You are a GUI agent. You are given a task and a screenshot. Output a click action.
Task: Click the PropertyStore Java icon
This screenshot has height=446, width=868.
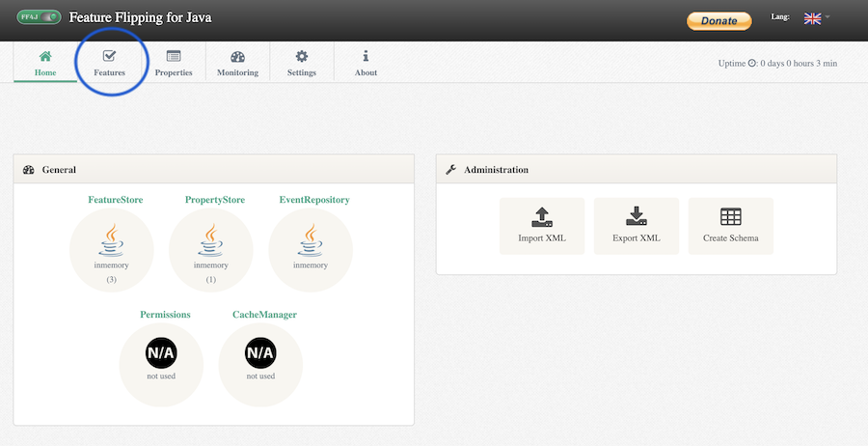click(211, 237)
